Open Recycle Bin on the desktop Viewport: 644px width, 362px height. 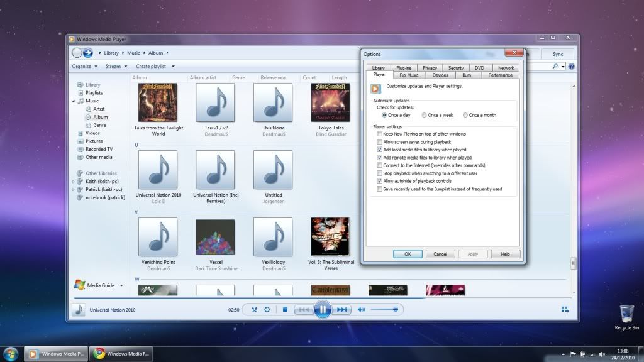coord(626,315)
